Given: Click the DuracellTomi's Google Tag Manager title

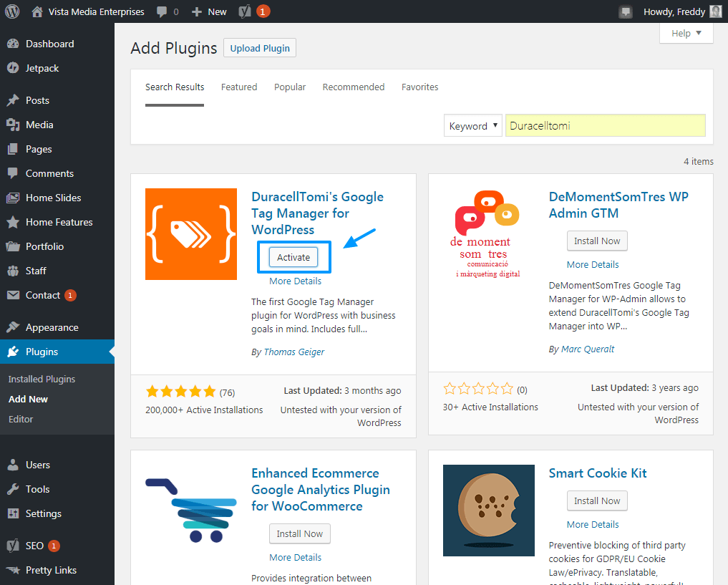Looking at the screenshot, I should pos(318,213).
